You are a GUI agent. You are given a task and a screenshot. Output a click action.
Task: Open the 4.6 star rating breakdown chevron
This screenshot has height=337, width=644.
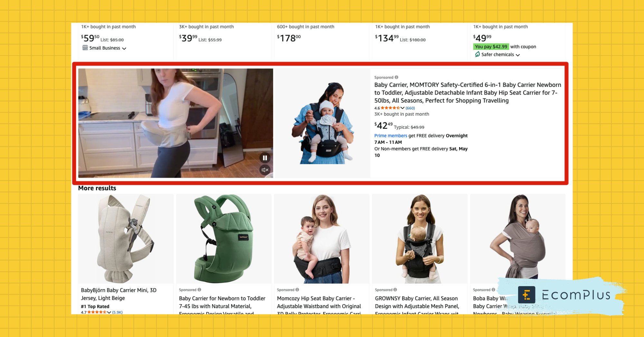[402, 108]
